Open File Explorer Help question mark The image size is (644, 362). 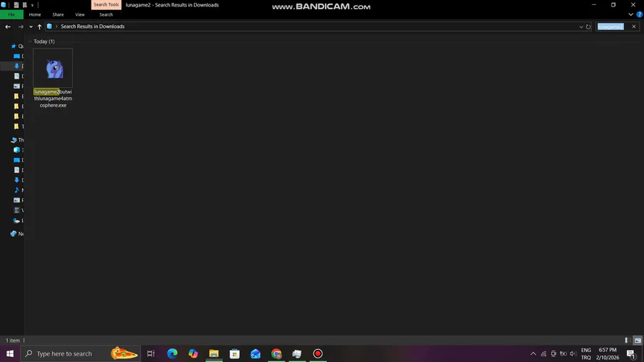(640, 14)
